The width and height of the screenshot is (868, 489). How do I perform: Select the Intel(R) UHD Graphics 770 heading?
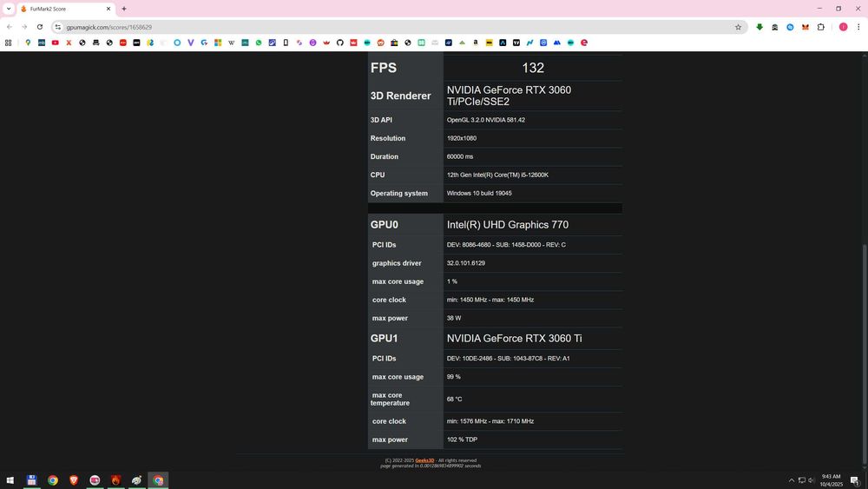[507, 224]
